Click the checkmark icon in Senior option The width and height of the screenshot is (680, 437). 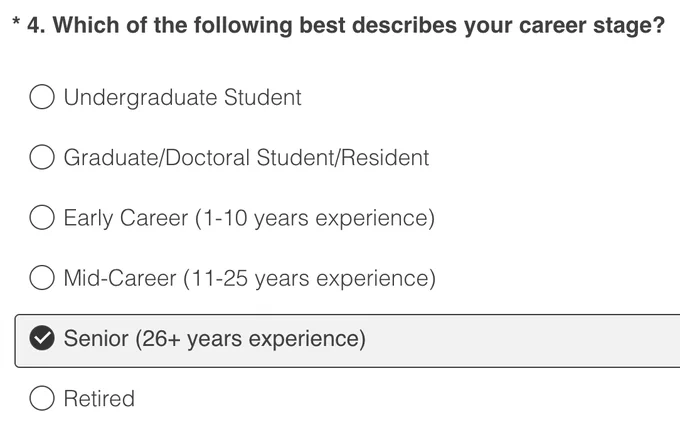[x=42, y=338]
